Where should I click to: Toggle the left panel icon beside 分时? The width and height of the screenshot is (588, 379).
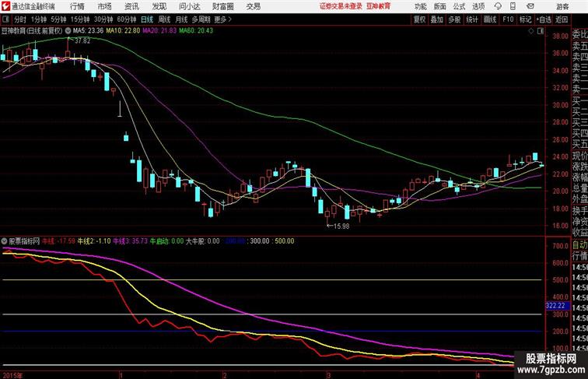[5, 19]
